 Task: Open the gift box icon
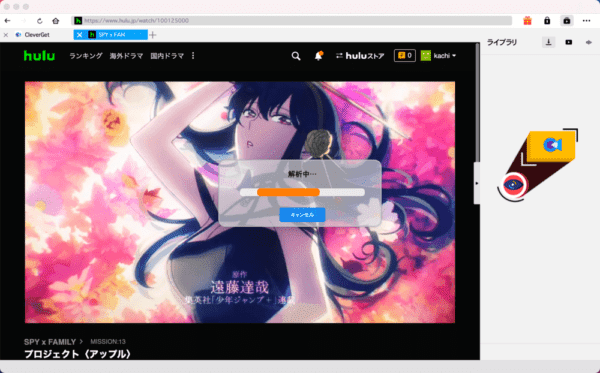click(527, 21)
